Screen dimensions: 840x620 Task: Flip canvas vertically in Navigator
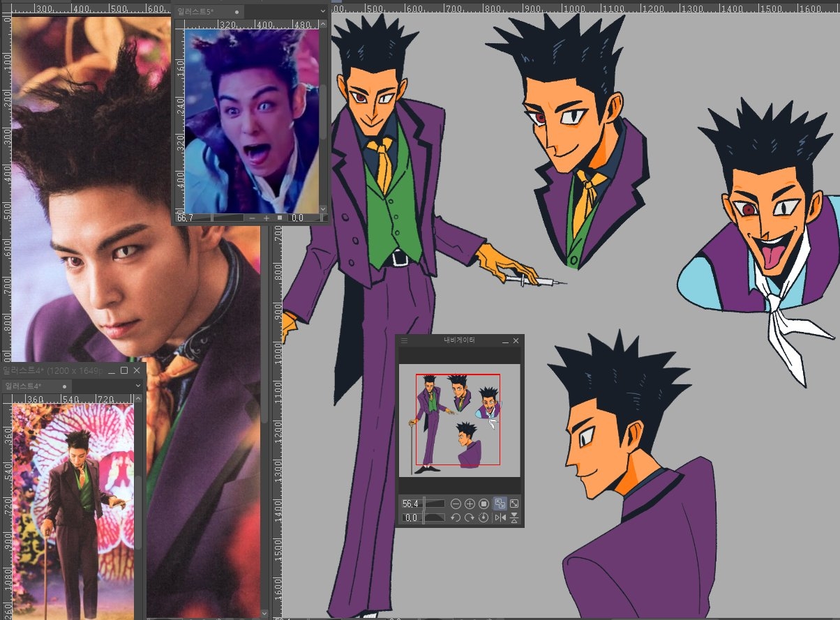(x=514, y=517)
